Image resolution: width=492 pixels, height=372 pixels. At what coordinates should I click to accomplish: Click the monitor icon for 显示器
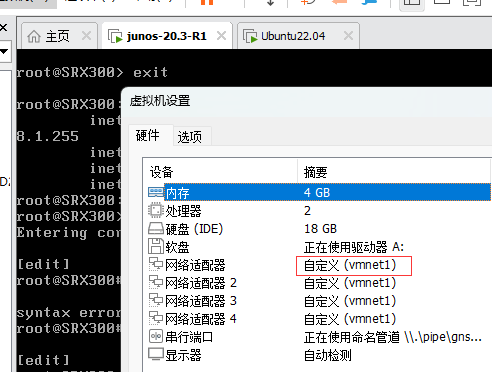tap(156, 355)
